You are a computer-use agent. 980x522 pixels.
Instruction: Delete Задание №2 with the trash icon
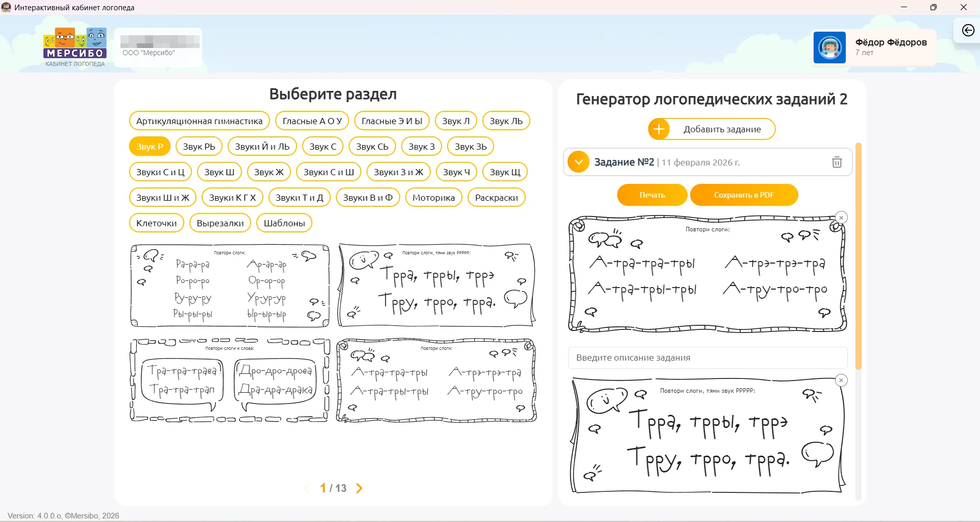837,162
